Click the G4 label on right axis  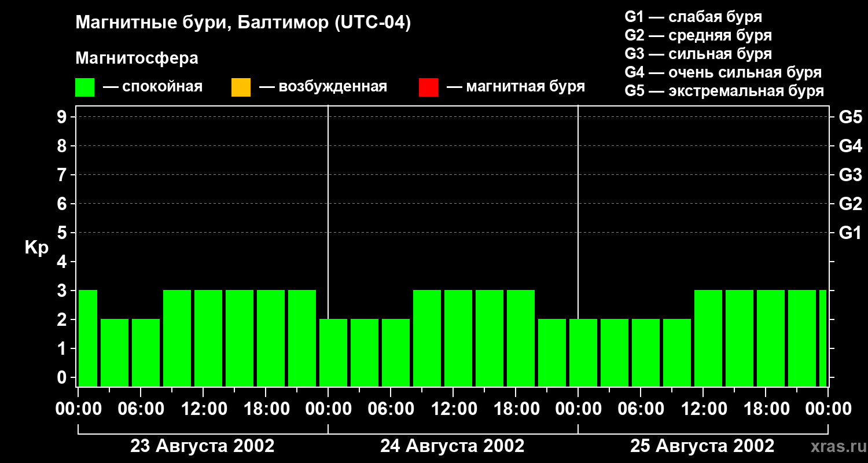tap(851, 146)
